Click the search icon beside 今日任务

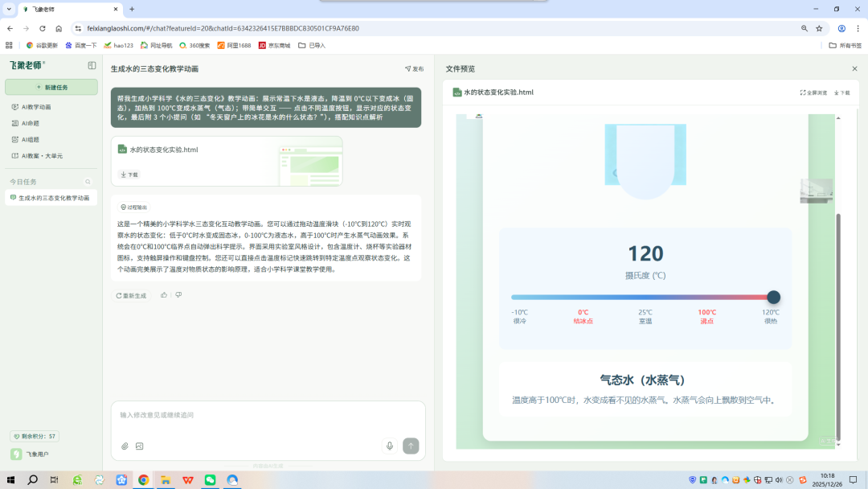(x=88, y=182)
